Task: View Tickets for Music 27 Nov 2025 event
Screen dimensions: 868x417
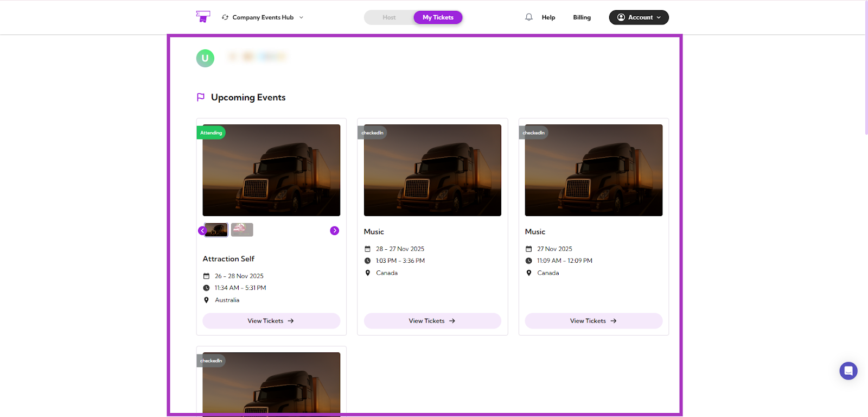Action: [593, 321]
